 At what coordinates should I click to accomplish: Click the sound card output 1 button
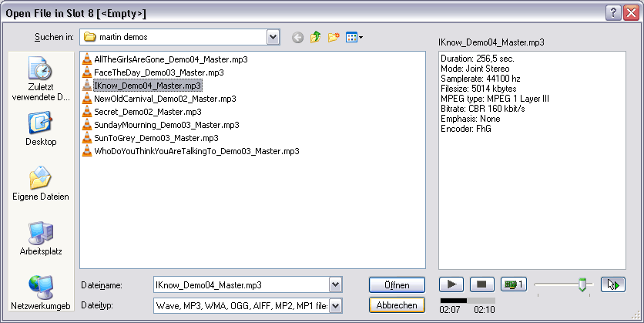(x=513, y=284)
